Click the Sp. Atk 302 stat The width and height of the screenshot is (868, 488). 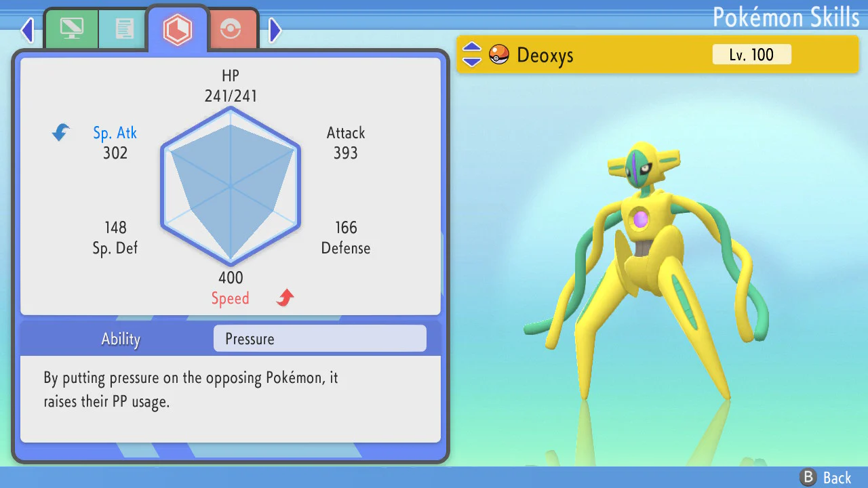pos(115,142)
